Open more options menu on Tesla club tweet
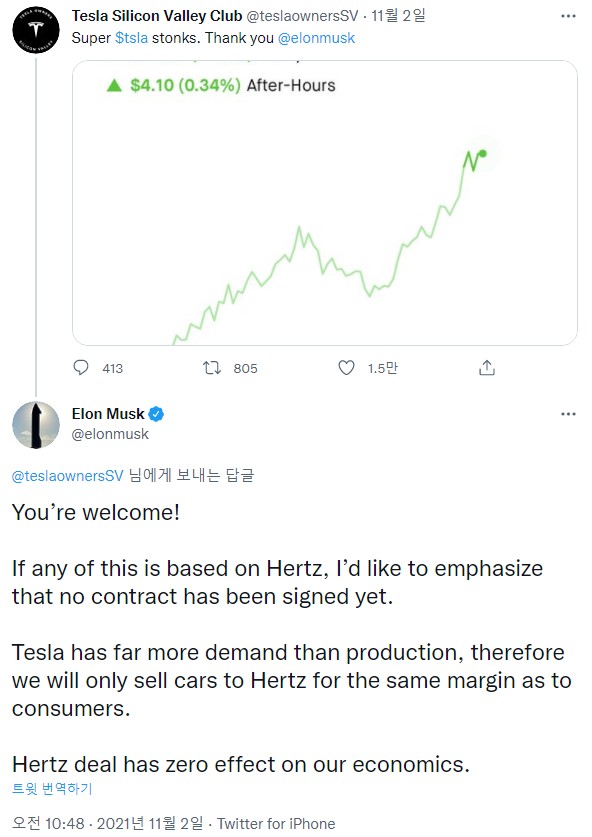The width and height of the screenshot is (592, 837). click(569, 16)
